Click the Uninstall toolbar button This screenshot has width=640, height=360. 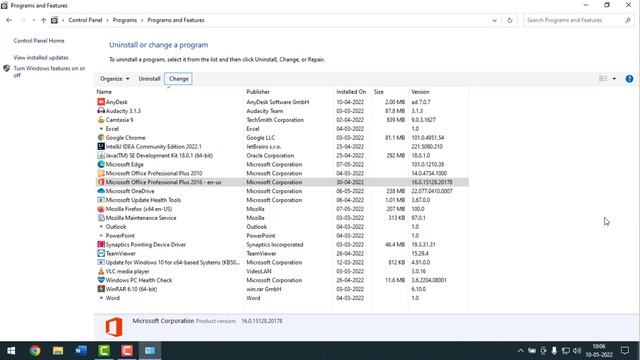tap(149, 79)
